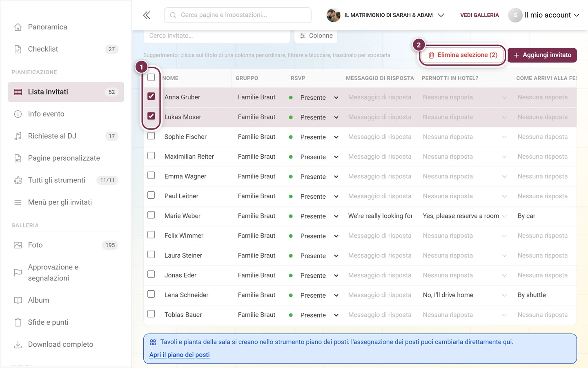
Task: Click the Richieste al DJ music note icon
Action: (18, 136)
